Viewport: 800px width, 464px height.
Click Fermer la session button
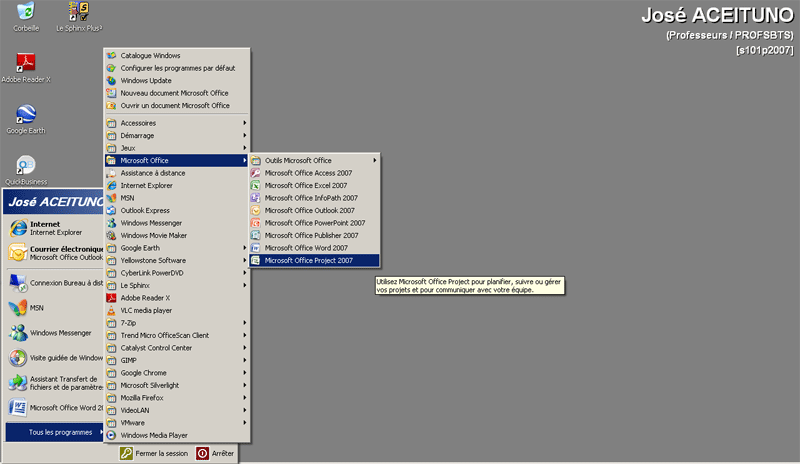(x=153, y=453)
